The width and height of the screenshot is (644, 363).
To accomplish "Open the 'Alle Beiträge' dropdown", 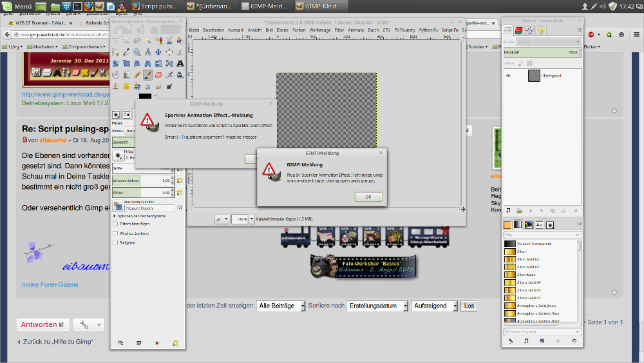I will point(281,306).
